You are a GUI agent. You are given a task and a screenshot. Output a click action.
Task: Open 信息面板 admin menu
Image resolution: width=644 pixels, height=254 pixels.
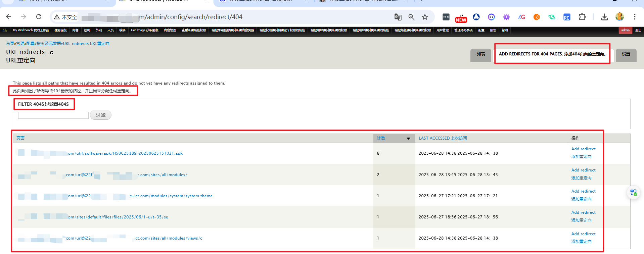(x=60, y=30)
